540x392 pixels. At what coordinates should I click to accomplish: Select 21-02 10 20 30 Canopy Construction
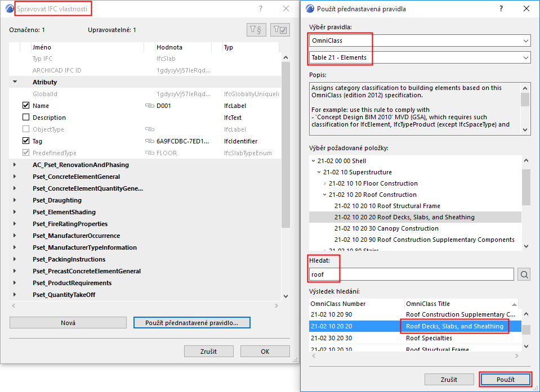[386, 228]
